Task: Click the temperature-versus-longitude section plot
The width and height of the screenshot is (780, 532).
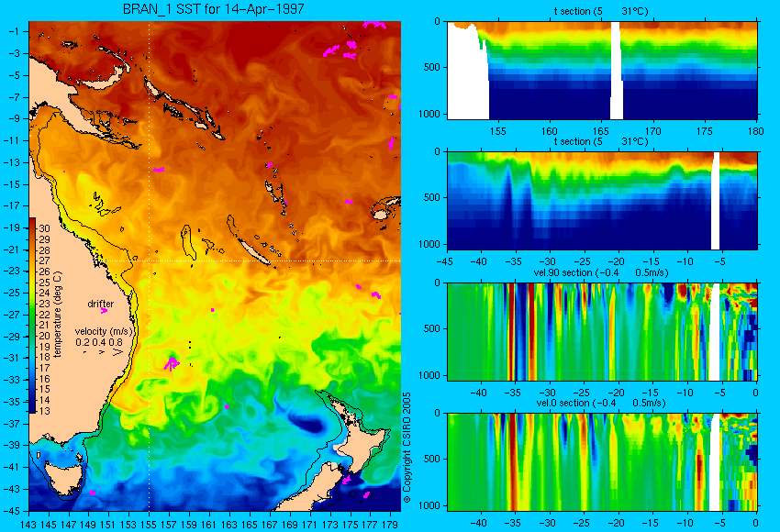Action: click(602, 70)
